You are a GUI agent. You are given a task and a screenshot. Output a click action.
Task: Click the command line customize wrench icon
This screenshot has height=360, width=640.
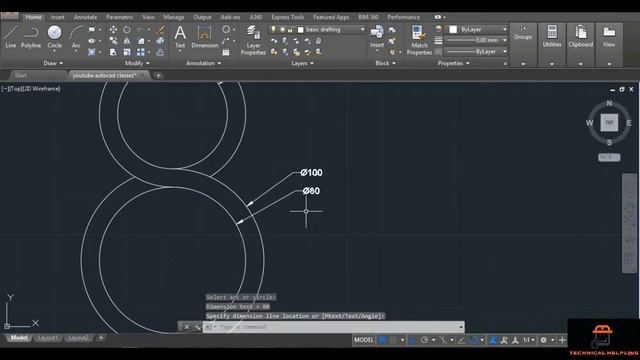coord(197,327)
